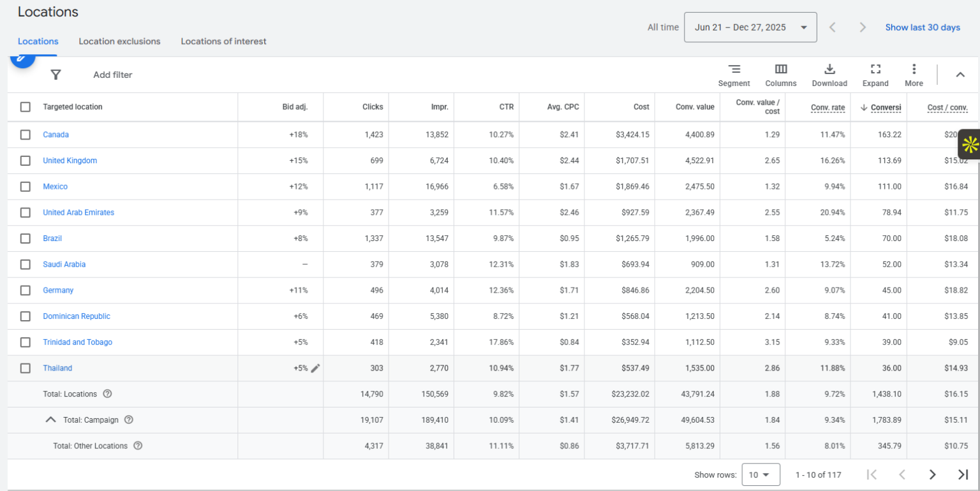Open the Segment tool
Viewport: 980px width, 491px height.
tap(734, 75)
